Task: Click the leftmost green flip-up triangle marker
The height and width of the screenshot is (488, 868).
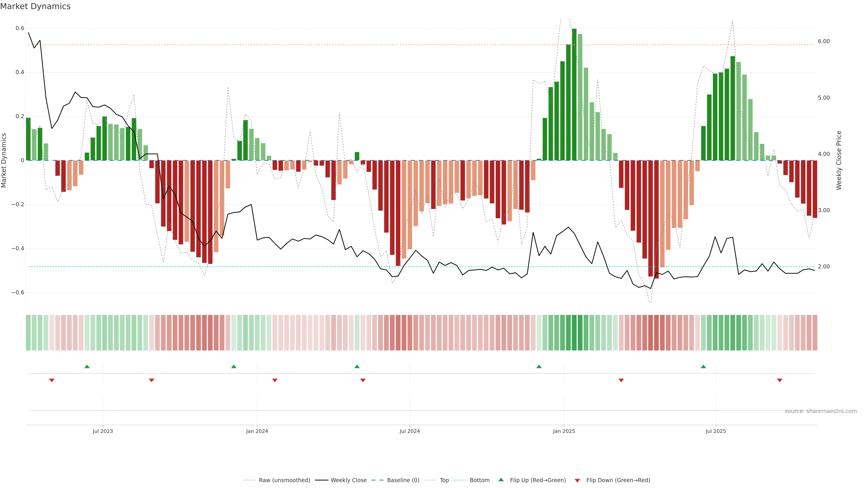Action: pyautogui.click(x=87, y=366)
